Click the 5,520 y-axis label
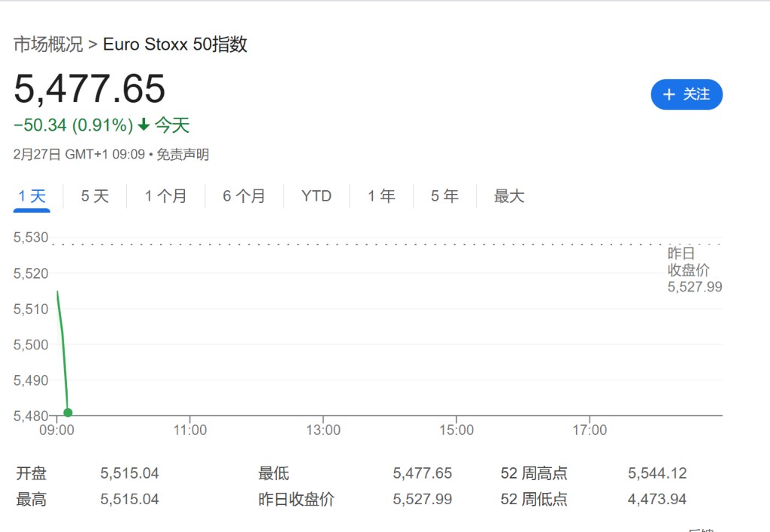This screenshot has height=532, width=770. pyautogui.click(x=31, y=274)
